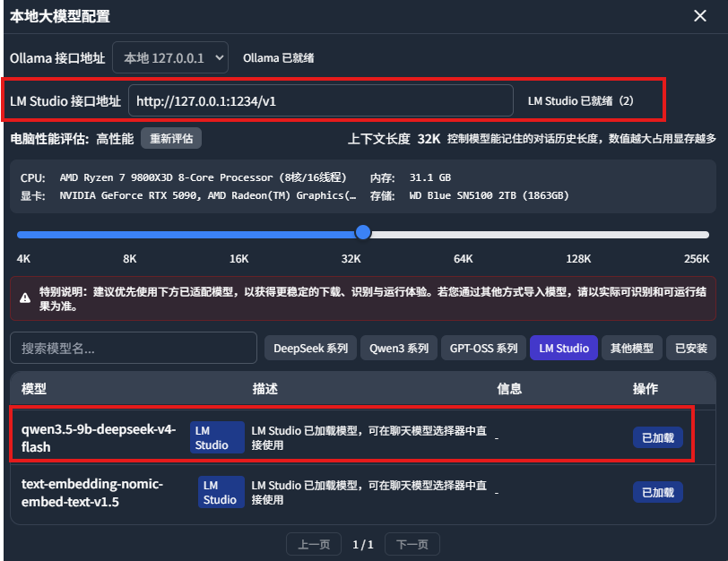Click the Ollama 已就绪 status text

click(x=278, y=58)
